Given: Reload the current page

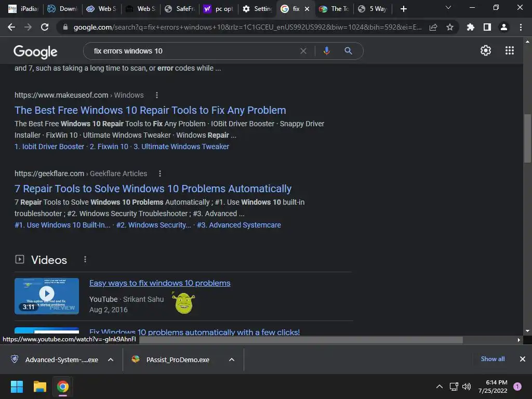Looking at the screenshot, I should click(x=45, y=27).
